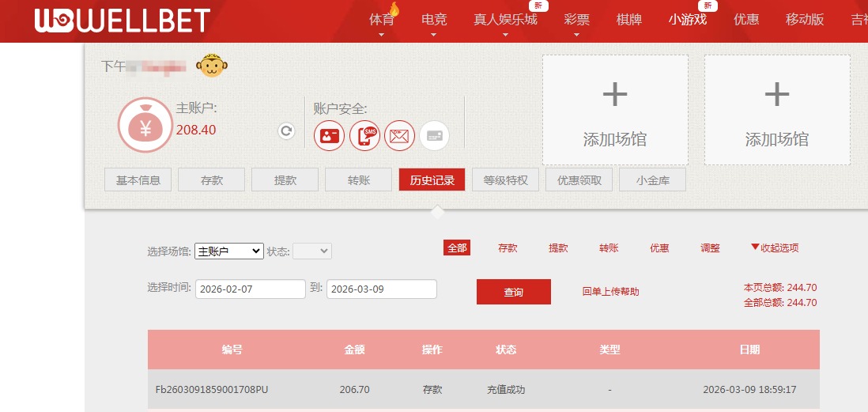
Task: Open the 真人娱乐城 navigation item
Action: [505, 20]
